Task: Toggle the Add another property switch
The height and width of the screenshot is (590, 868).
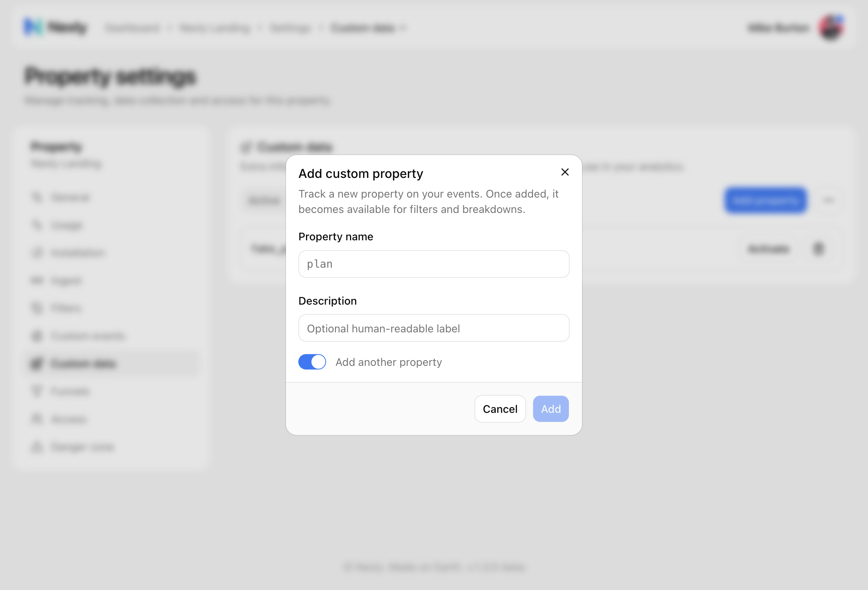Action: point(312,362)
